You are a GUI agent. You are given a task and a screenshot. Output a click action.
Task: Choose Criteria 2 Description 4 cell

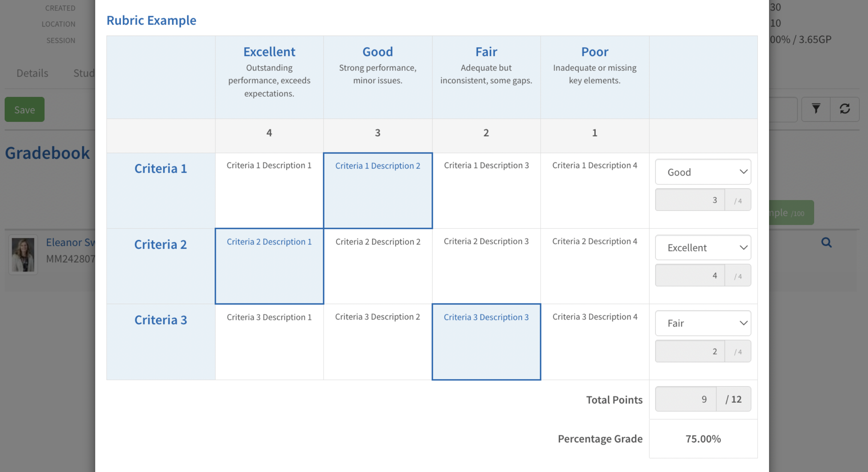pos(595,266)
